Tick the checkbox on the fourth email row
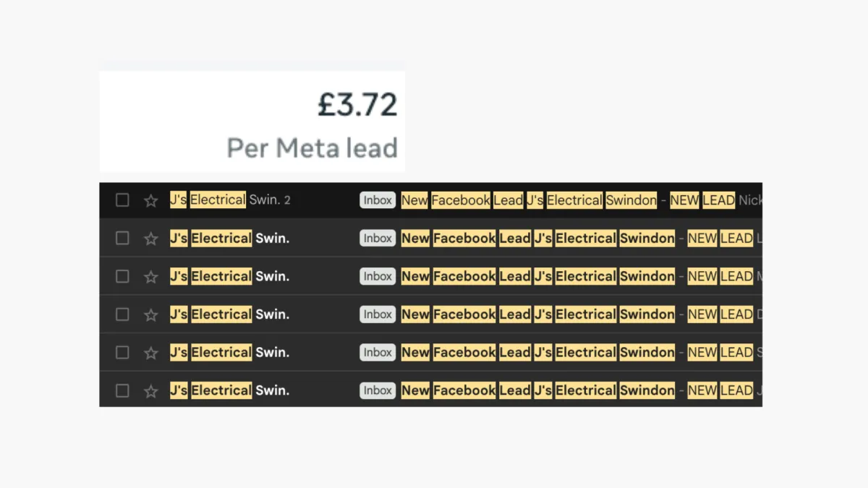This screenshot has width=868, height=488. (x=122, y=314)
